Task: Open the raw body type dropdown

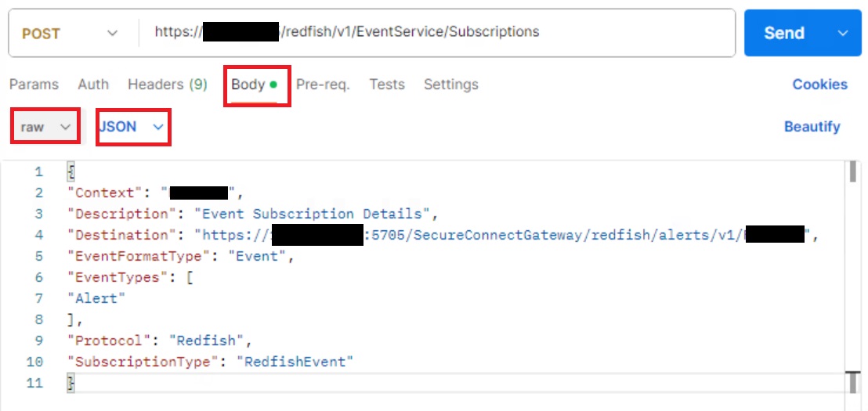Action: (46, 127)
